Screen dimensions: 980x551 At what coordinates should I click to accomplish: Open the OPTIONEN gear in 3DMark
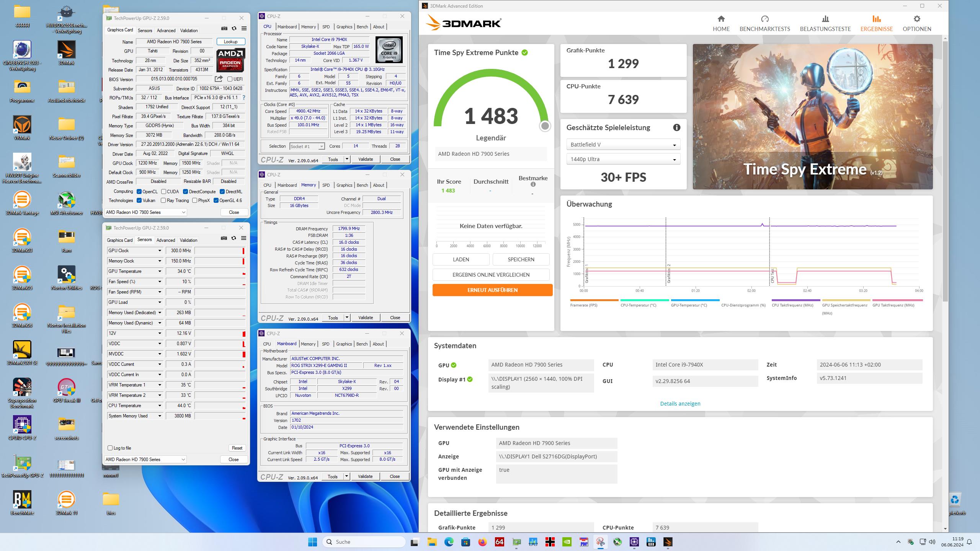[x=917, y=23]
